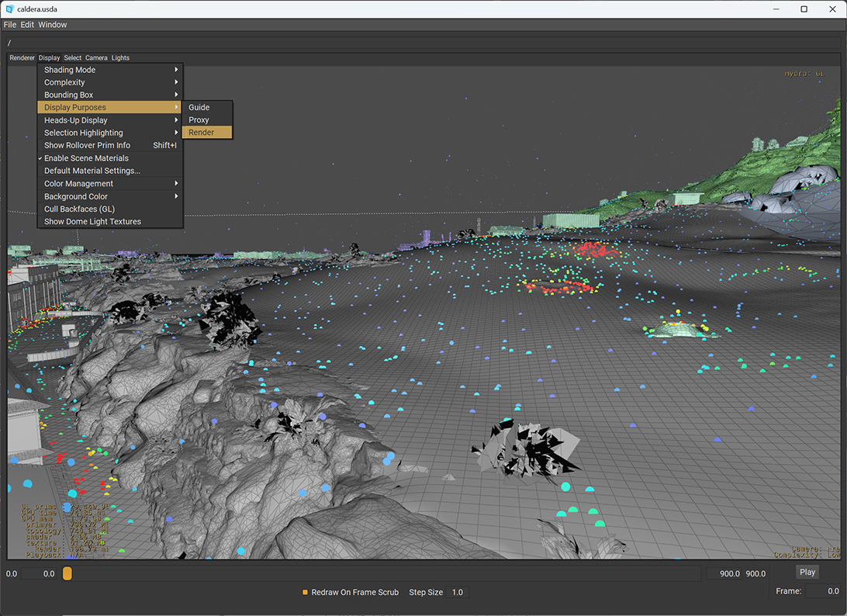The image size is (847, 616).
Task: Open Default Material Settings dialog
Action: pyautogui.click(x=92, y=171)
